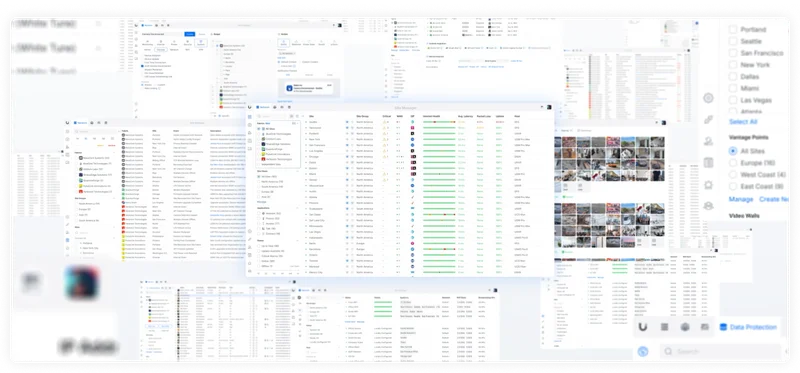Click the UniFi logo in Site Manager window
This screenshot has width=800, height=373.
[x=249, y=107]
